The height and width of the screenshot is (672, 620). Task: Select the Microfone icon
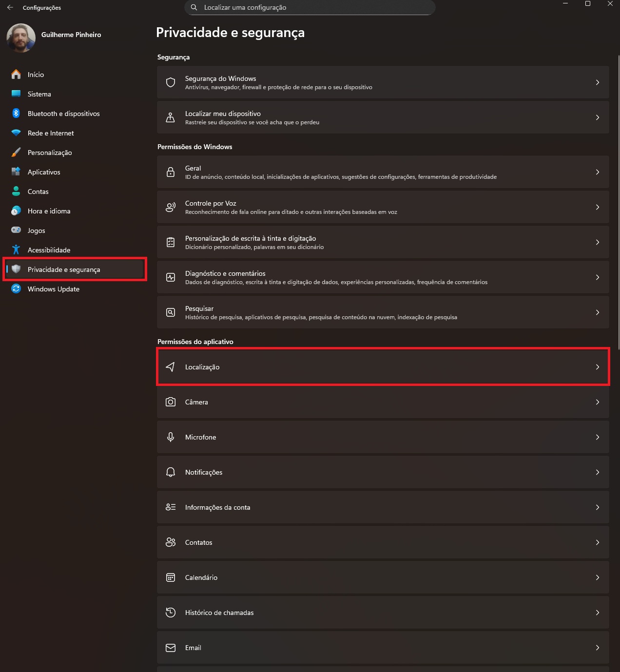click(x=170, y=437)
